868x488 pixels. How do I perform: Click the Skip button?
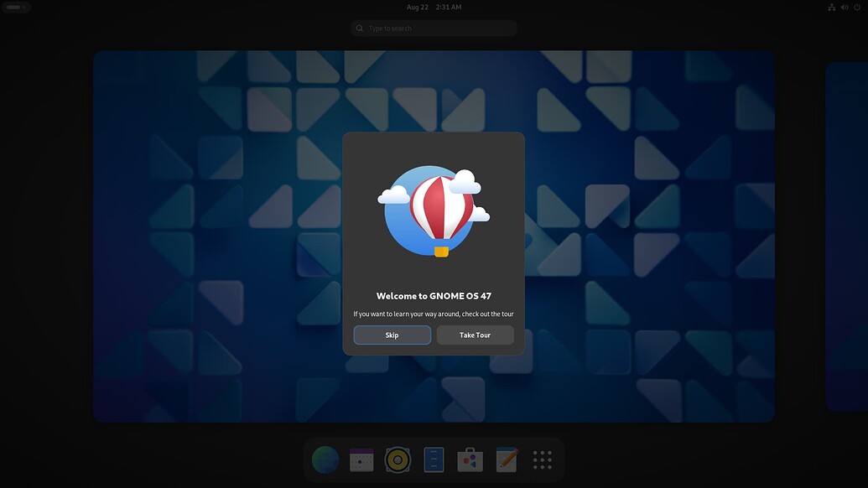[392, 335]
